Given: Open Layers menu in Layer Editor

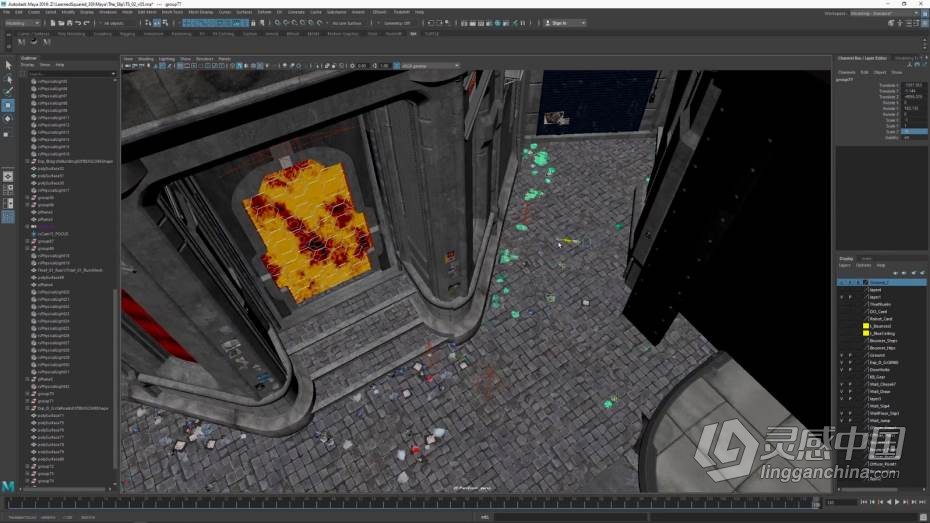Looking at the screenshot, I should click(x=845, y=265).
